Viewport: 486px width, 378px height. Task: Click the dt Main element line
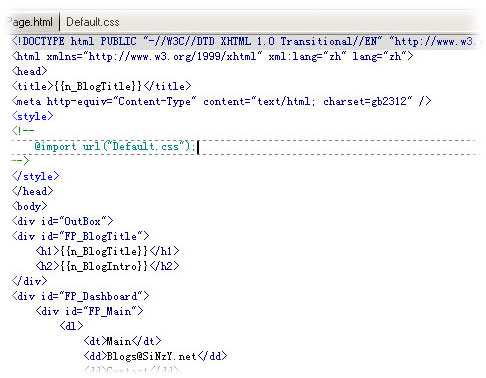coord(122,341)
